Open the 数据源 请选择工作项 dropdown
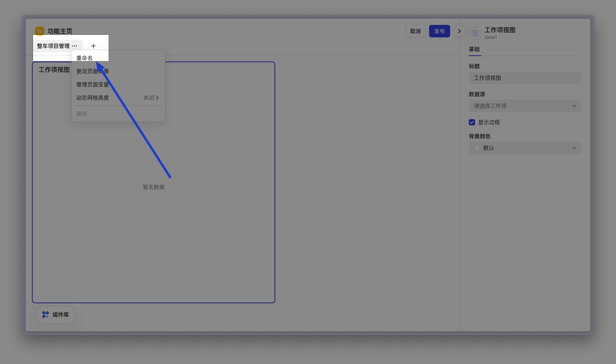The height and width of the screenshot is (364, 616). [x=525, y=106]
